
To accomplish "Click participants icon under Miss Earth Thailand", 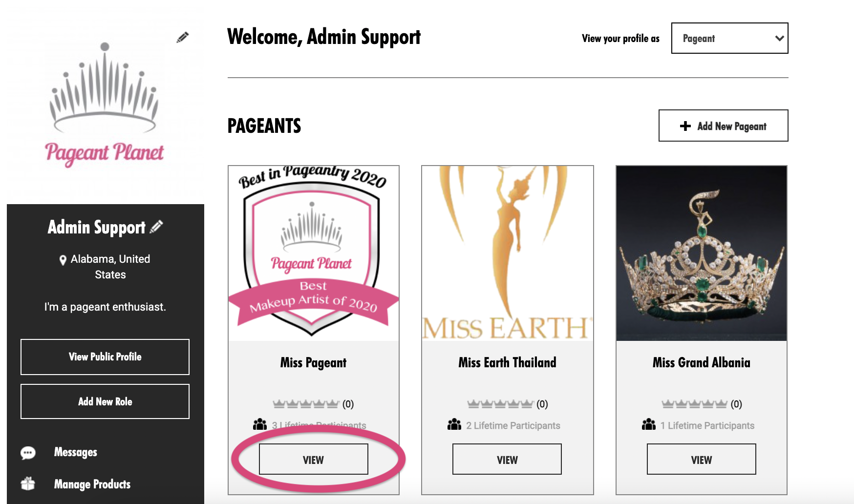I will (x=454, y=424).
